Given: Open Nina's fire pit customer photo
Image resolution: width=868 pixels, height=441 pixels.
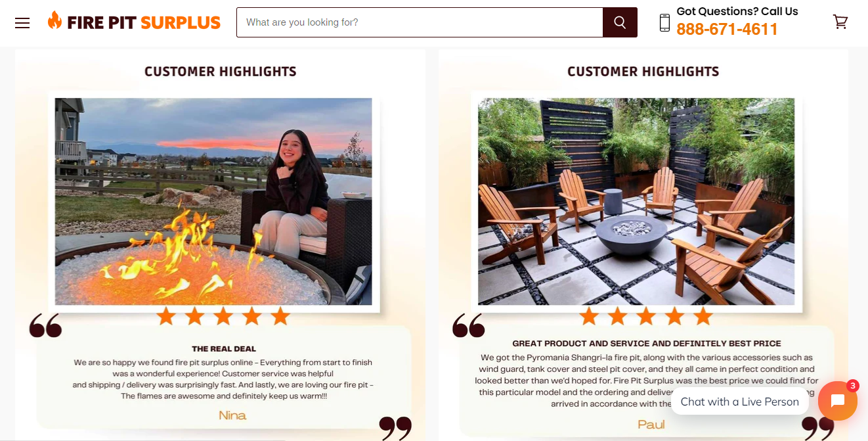Looking at the screenshot, I should pyautogui.click(x=213, y=202).
